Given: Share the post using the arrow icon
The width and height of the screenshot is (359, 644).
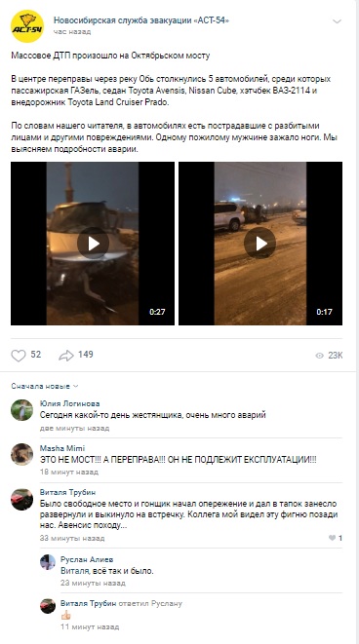Looking at the screenshot, I should (x=66, y=356).
